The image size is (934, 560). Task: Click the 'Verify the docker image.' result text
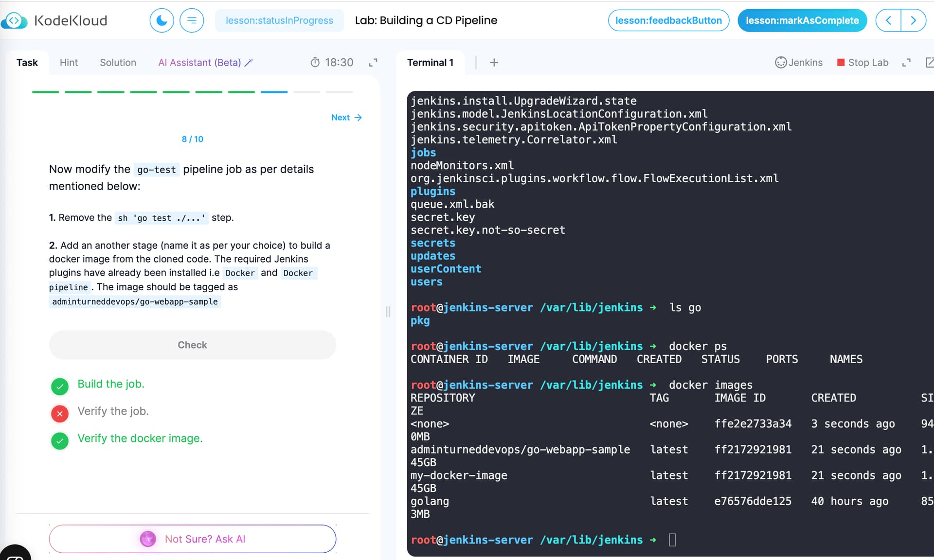pyautogui.click(x=140, y=438)
